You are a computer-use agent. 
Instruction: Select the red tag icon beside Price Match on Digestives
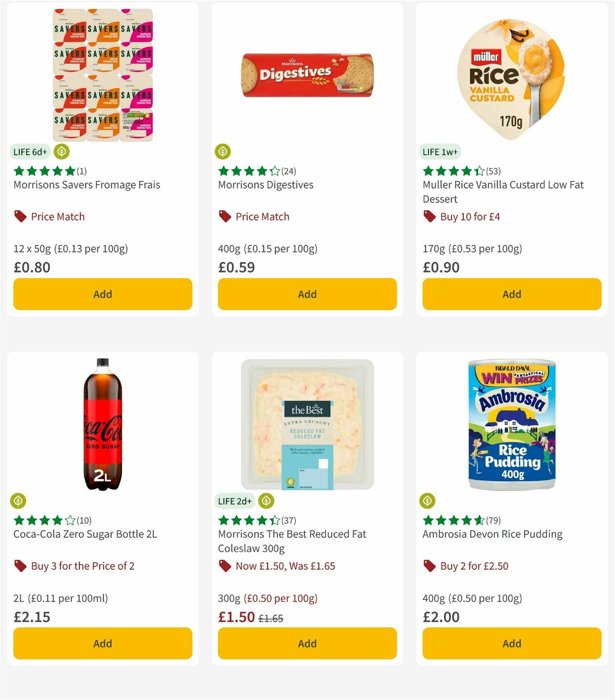(224, 216)
